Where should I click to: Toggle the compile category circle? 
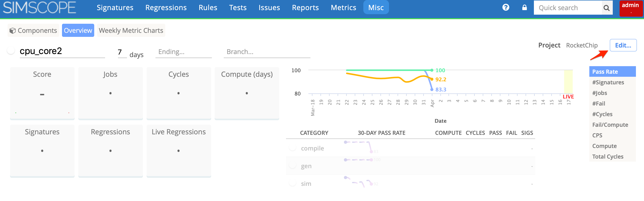click(293, 147)
